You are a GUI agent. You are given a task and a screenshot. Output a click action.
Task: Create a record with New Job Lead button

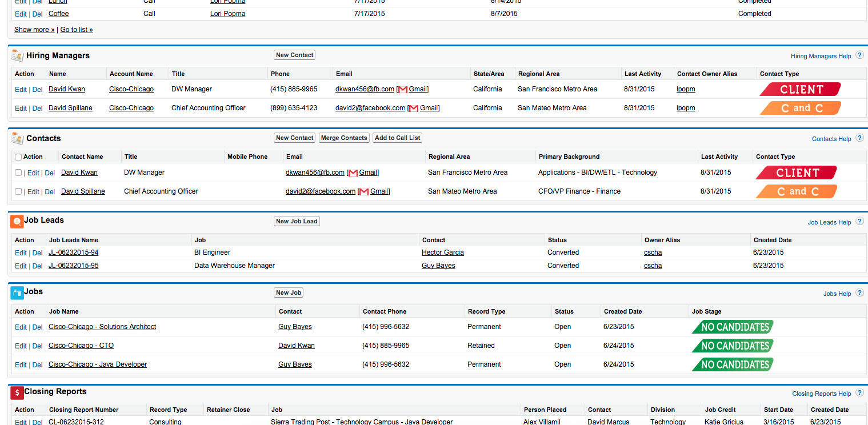[x=297, y=221]
